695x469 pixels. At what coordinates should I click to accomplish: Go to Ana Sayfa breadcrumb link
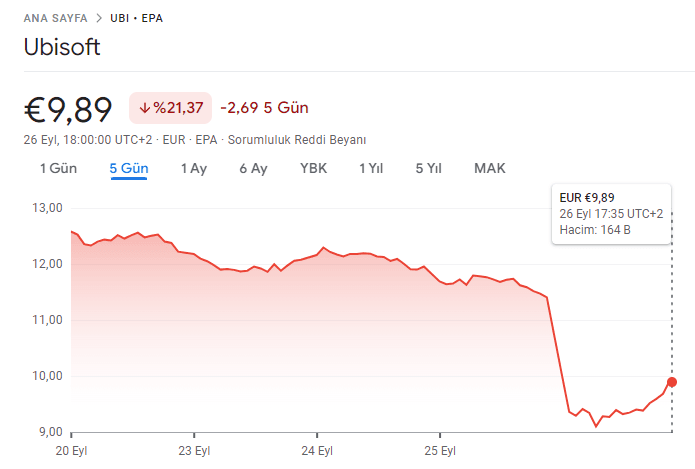(x=53, y=18)
